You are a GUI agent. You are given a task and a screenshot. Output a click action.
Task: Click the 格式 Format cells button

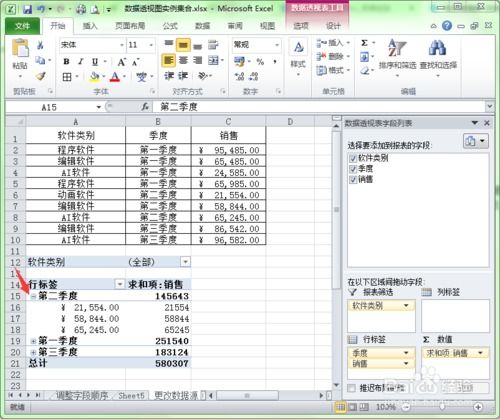333,70
